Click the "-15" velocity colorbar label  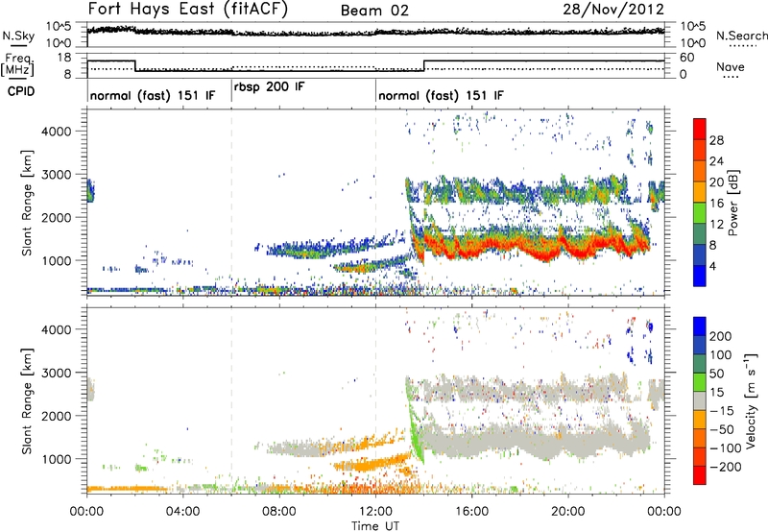coord(722,410)
